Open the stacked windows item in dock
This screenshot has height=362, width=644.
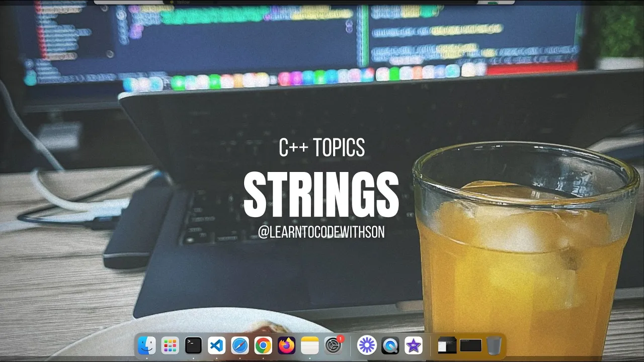pyautogui.click(x=447, y=345)
